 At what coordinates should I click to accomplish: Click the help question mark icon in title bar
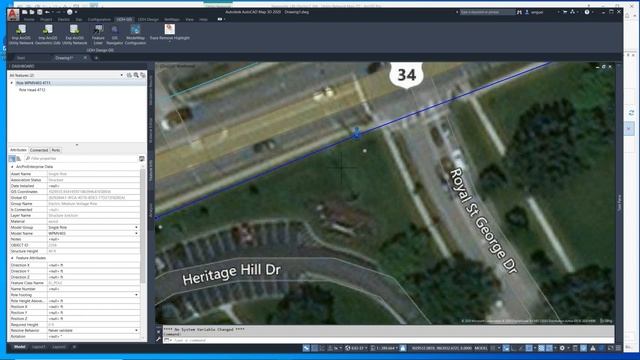click(x=587, y=12)
